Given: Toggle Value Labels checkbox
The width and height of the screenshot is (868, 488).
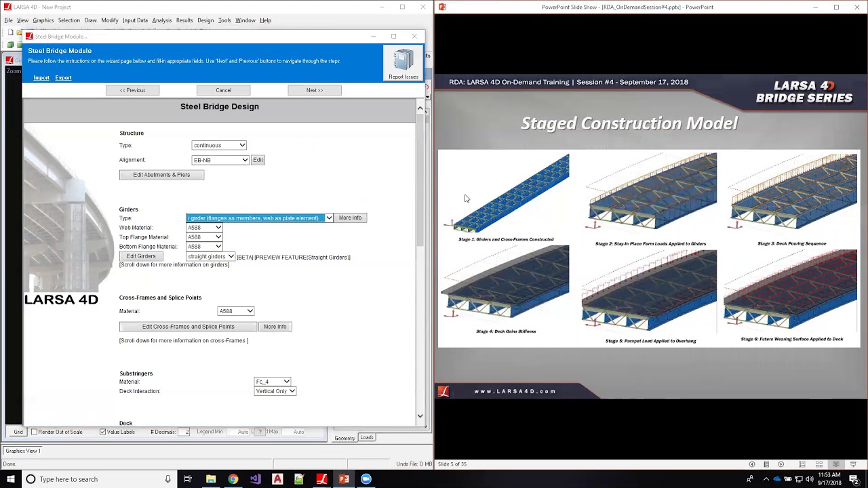Looking at the screenshot, I should tap(102, 432).
